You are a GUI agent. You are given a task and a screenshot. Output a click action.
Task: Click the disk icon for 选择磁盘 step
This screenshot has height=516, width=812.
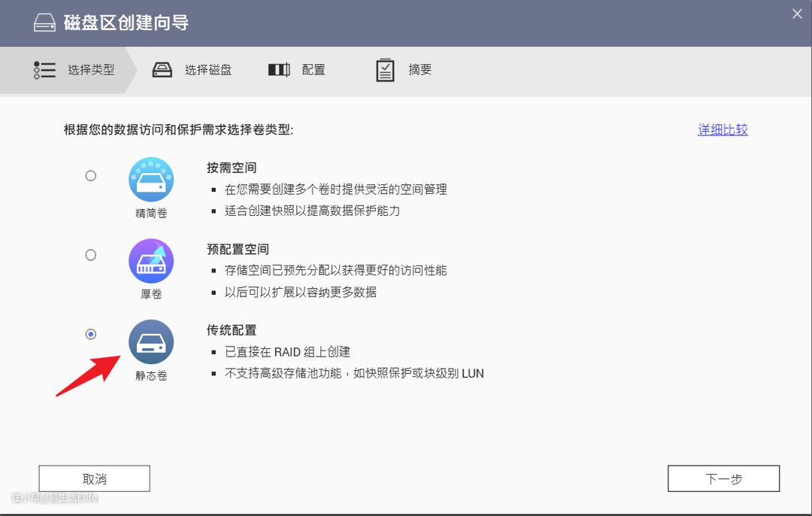tap(162, 70)
